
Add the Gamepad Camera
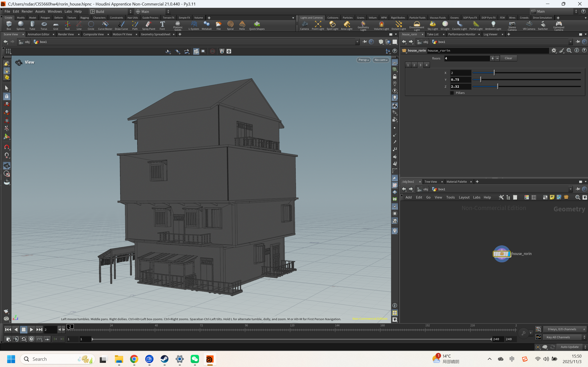559,26
